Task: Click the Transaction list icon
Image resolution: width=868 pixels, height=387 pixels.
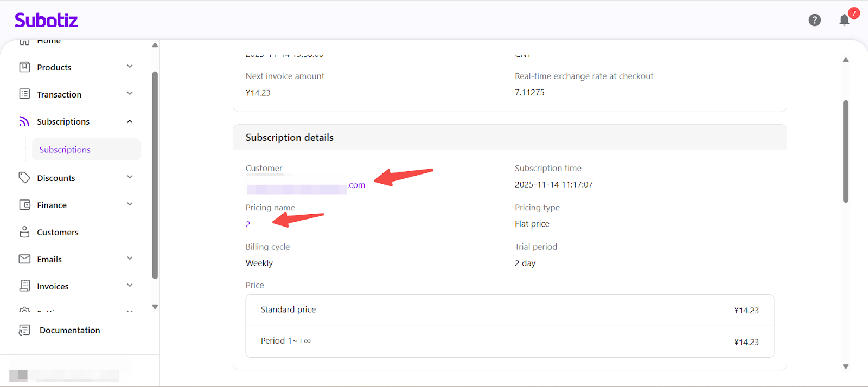Action: click(24, 94)
